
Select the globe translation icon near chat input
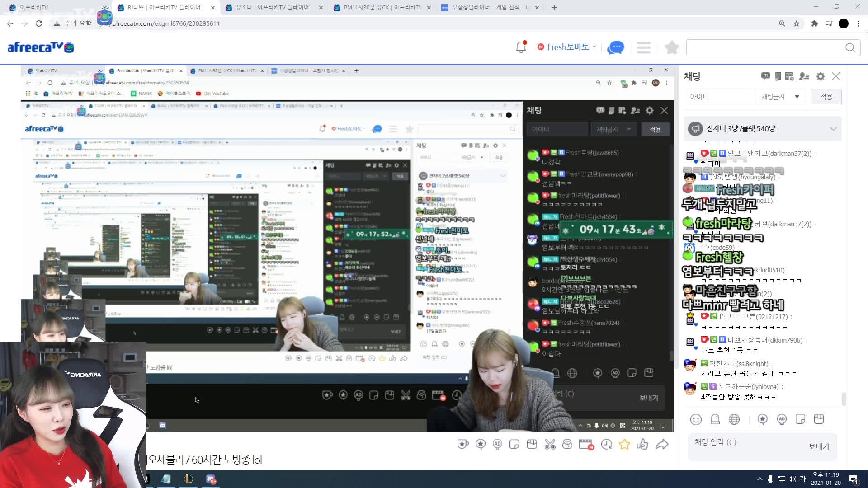(x=734, y=419)
